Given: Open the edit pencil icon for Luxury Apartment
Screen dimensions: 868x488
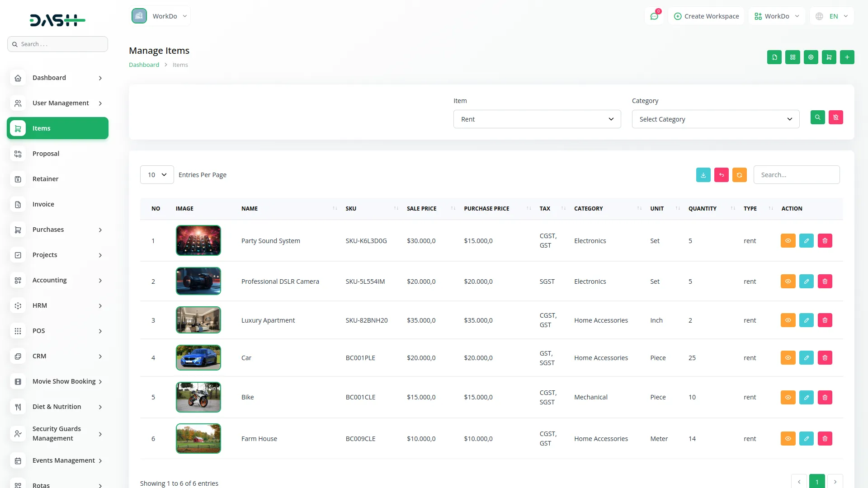Looking at the screenshot, I should click(x=807, y=320).
